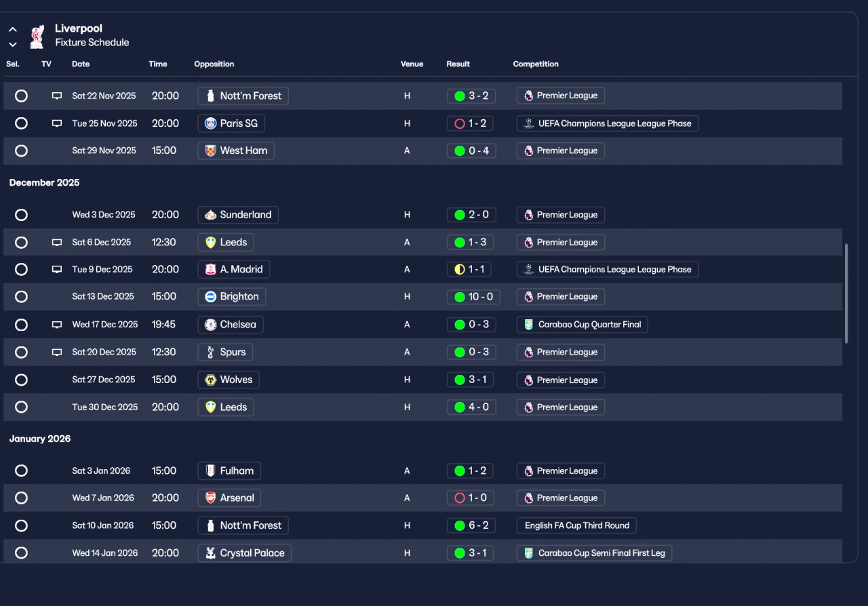
Task: Sort by the Opposition column header
Action: click(x=214, y=64)
